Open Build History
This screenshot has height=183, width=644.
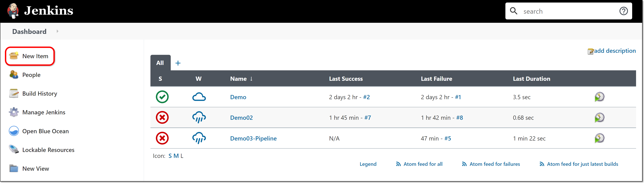[x=40, y=93]
